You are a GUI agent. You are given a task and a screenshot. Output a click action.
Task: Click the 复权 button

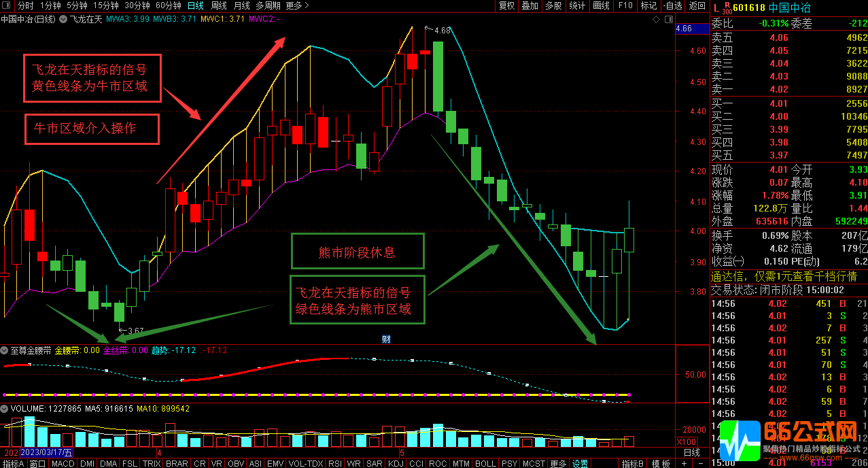pos(506,5)
